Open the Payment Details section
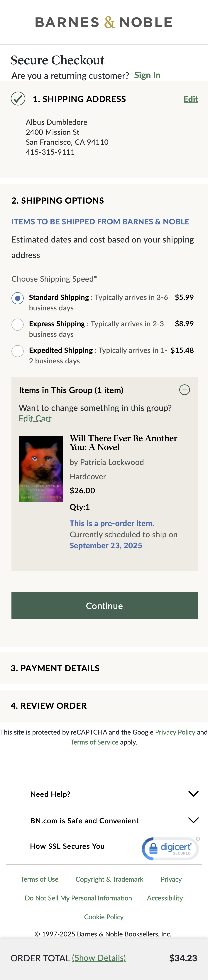Image resolution: width=208 pixels, height=980 pixels. [x=55, y=668]
